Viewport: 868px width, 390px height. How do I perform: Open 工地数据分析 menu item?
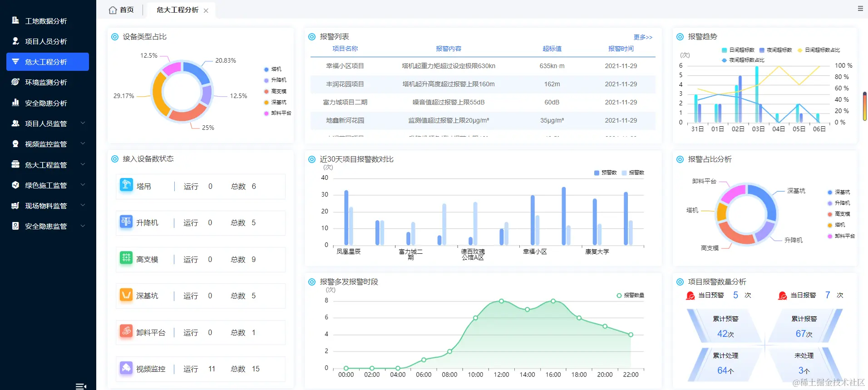pyautogui.click(x=48, y=21)
